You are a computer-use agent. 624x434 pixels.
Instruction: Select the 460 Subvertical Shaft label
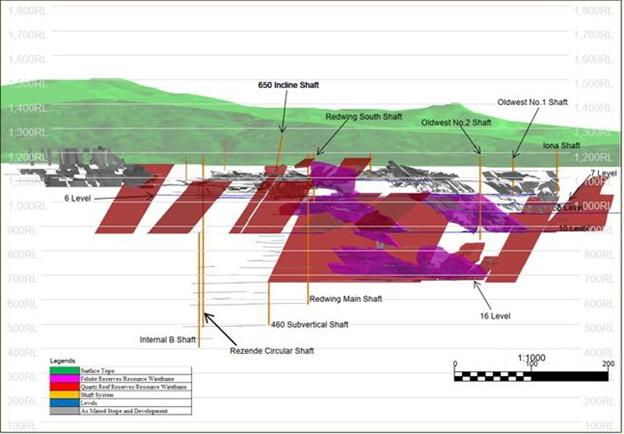click(309, 324)
